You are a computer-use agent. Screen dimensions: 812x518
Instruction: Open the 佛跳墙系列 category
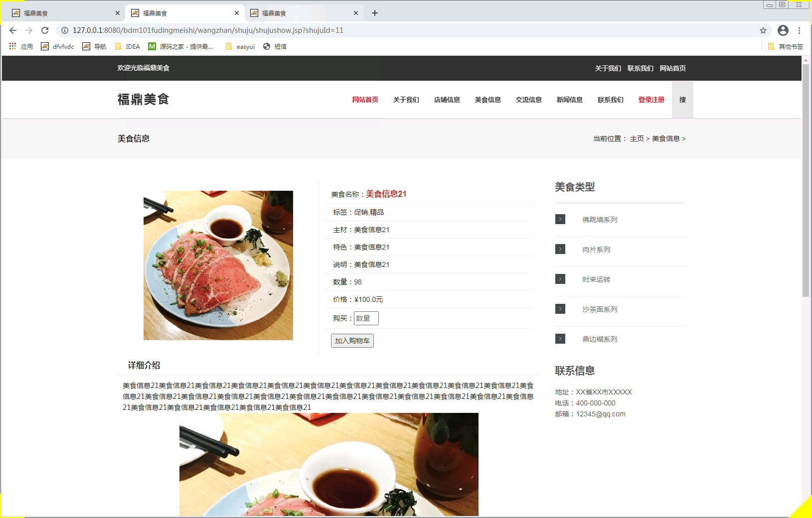point(600,220)
